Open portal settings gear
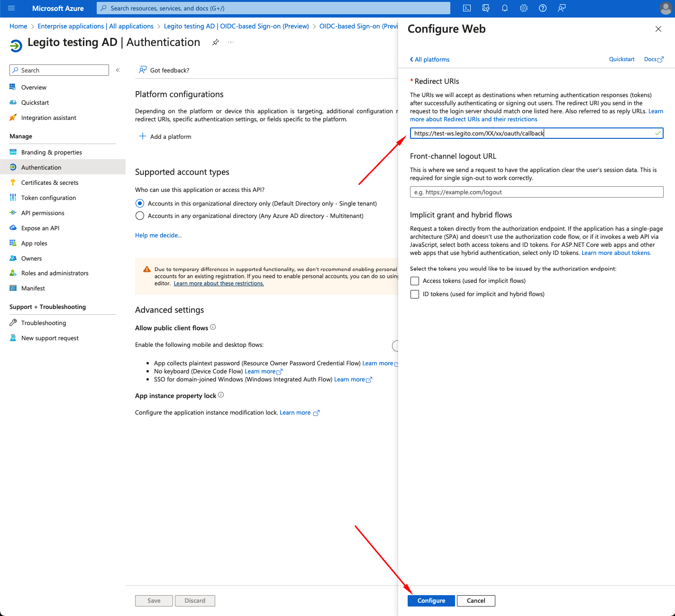Viewport: 675px width, 616px height. 524,8
